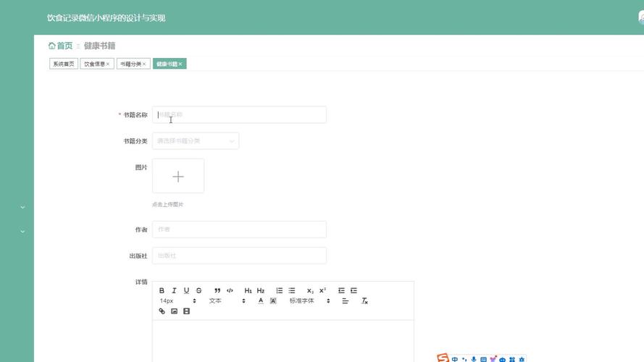Insert an ordered numbered list

[x=279, y=290]
